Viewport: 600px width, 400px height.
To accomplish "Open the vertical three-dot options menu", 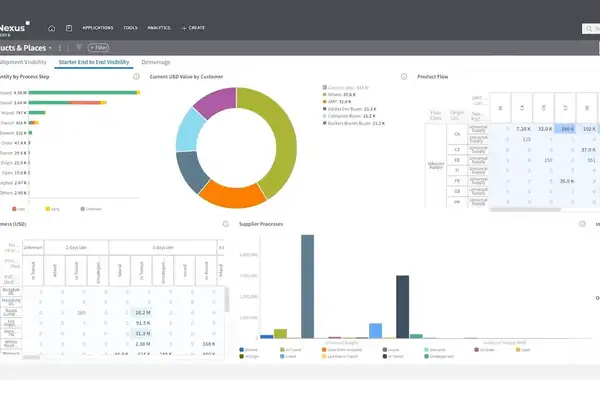I will [x=60, y=48].
